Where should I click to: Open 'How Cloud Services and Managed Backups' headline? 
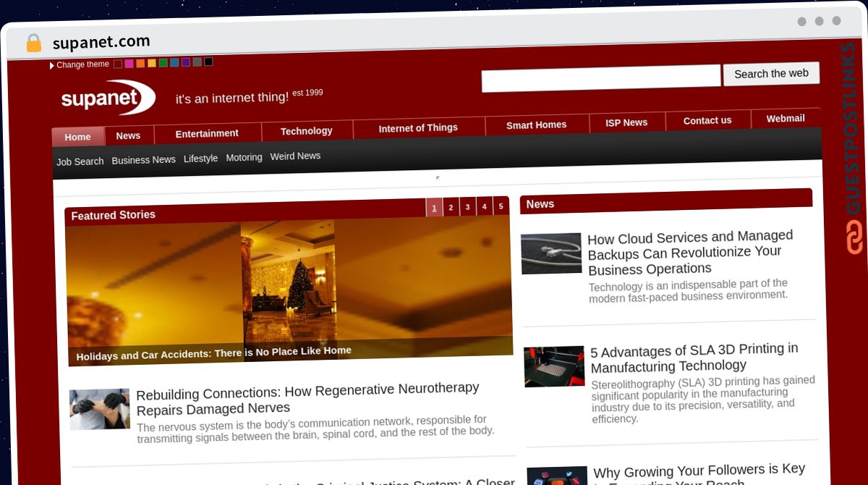691,253
